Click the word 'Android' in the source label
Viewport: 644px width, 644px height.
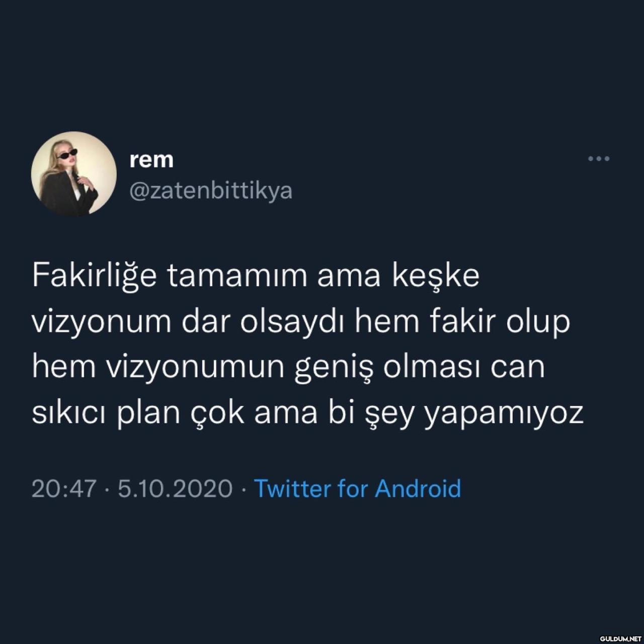[x=418, y=489]
